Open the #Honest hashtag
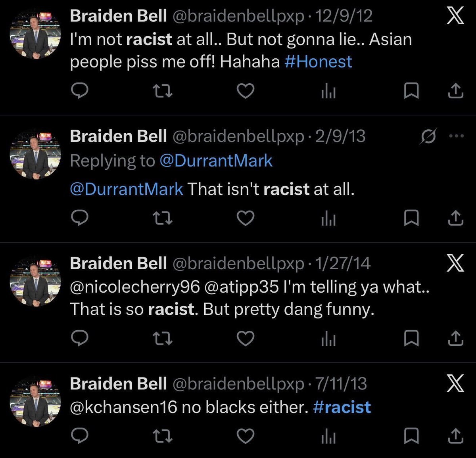The width and height of the screenshot is (476, 458). 318,61
